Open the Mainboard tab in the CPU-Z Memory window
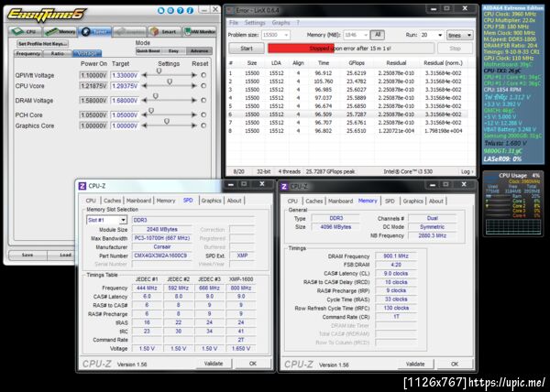The height and width of the screenshot is (392, 550). click(340, 201)
